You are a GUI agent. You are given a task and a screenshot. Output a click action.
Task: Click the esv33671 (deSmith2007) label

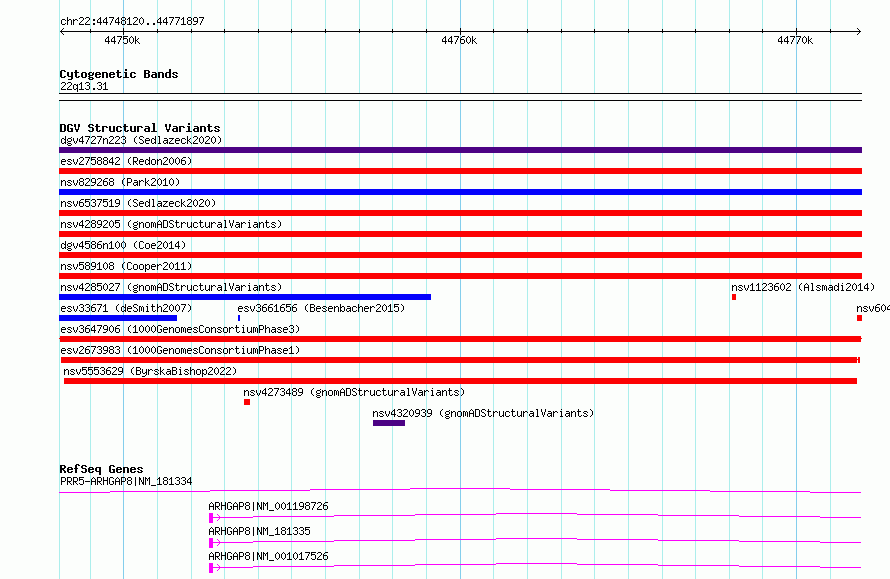[126, 308]
